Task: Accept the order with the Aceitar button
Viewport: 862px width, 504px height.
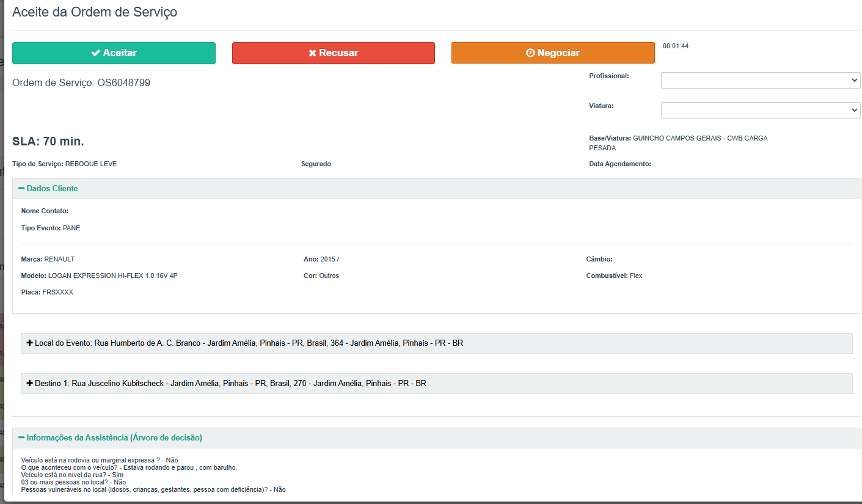Action: tap(114, 53)
